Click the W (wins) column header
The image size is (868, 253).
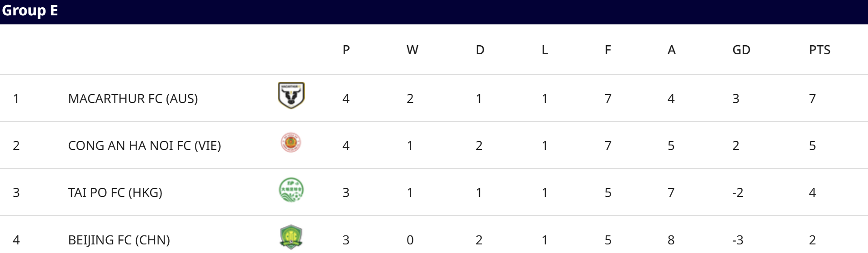tap(412, 50)
